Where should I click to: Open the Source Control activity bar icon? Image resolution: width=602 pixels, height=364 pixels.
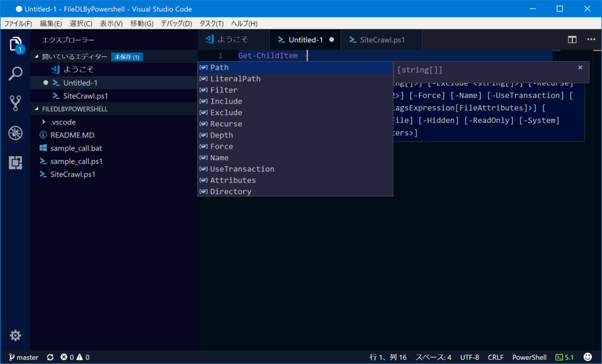(x=15, y=103)
